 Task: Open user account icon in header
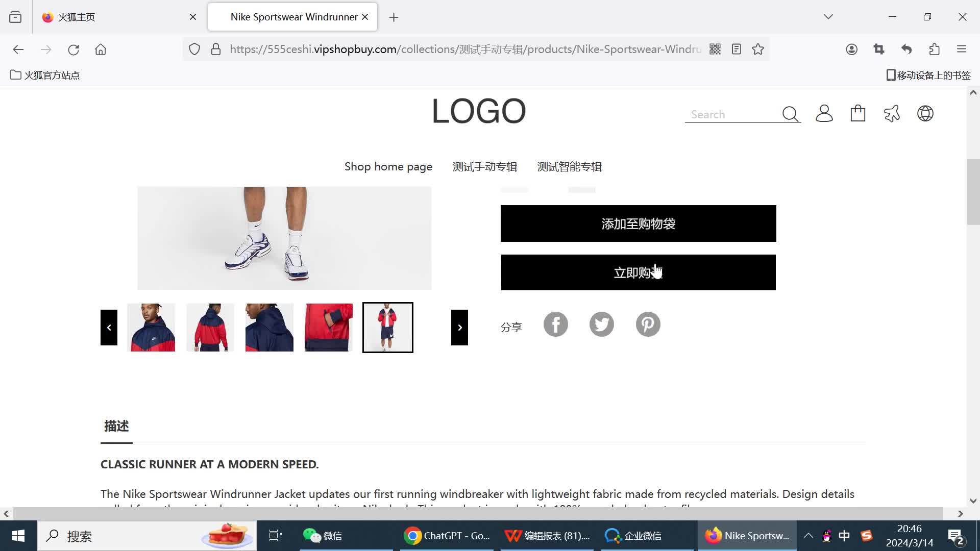point(824,113)
